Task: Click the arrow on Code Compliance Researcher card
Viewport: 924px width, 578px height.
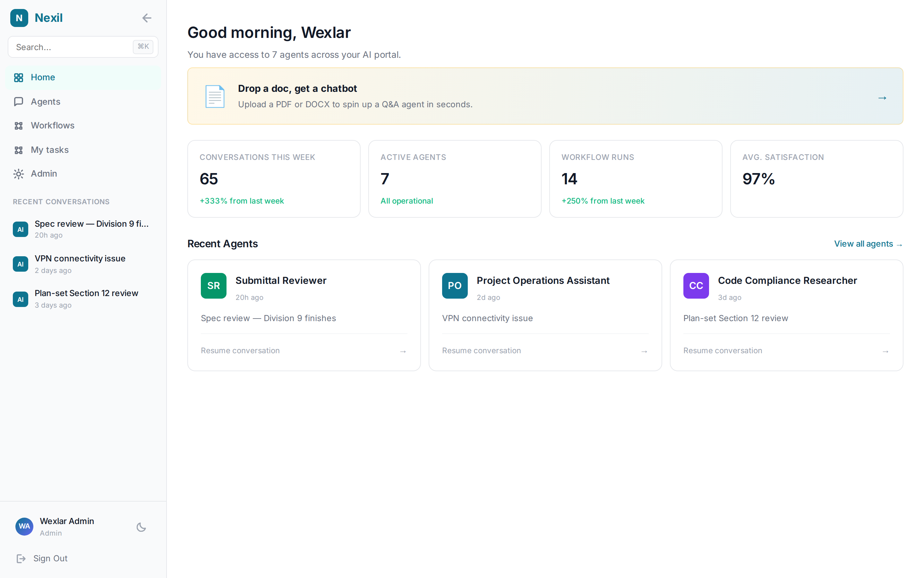Action: 886,351
